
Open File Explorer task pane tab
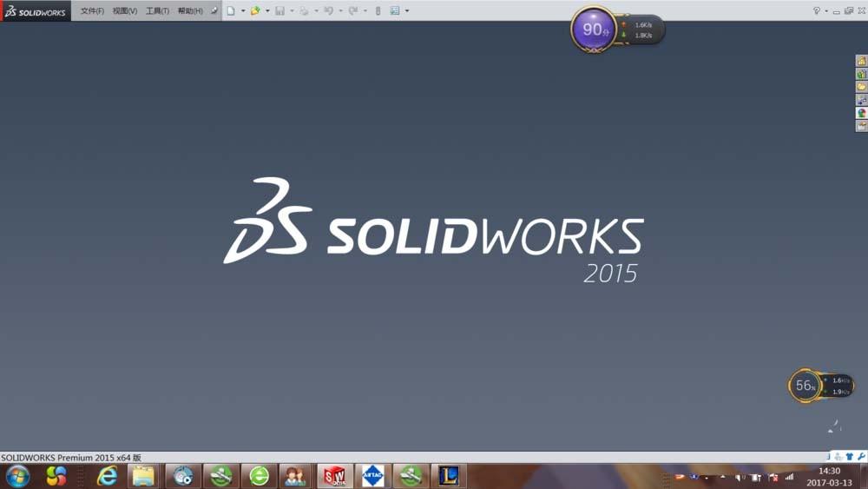pyautogui.click(x=861, y=87)
